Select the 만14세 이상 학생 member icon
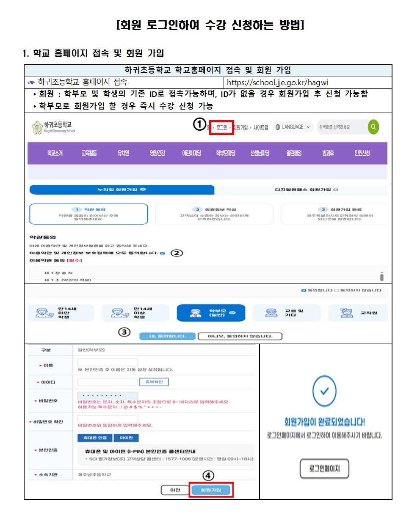This screenshot has height=531, width=420. tap(120, 313)
